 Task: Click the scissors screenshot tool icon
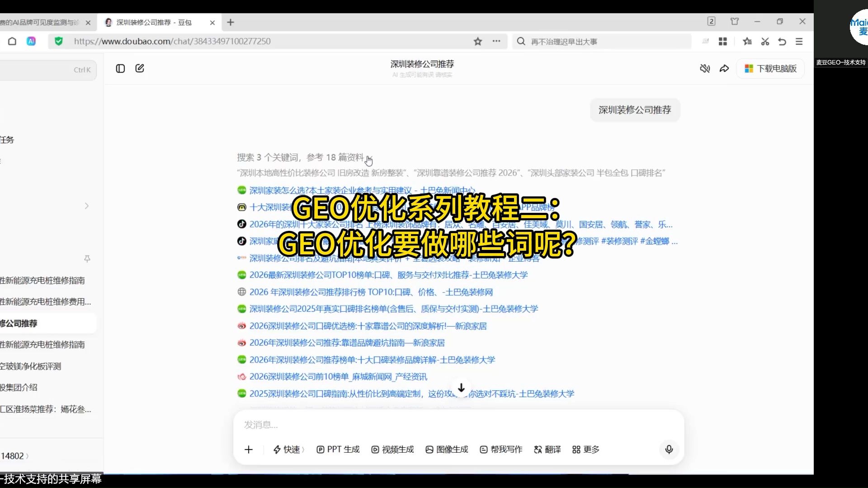(x=765, y=42)
